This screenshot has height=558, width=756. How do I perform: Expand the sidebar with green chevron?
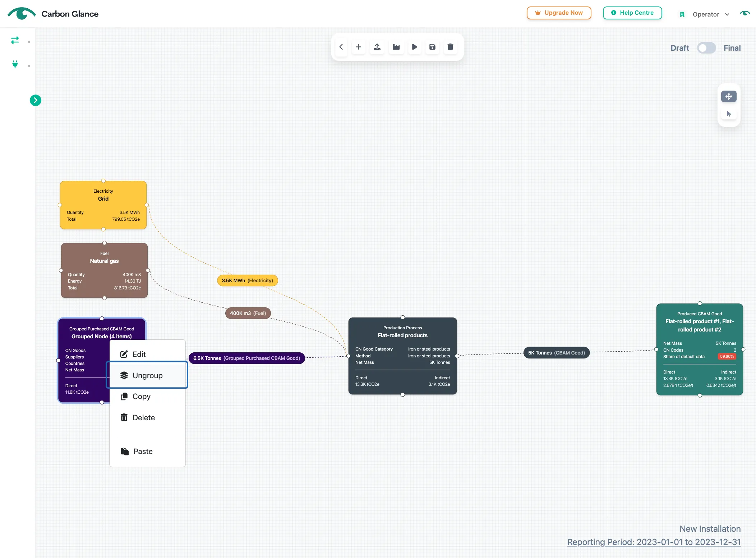click(35, 100)
